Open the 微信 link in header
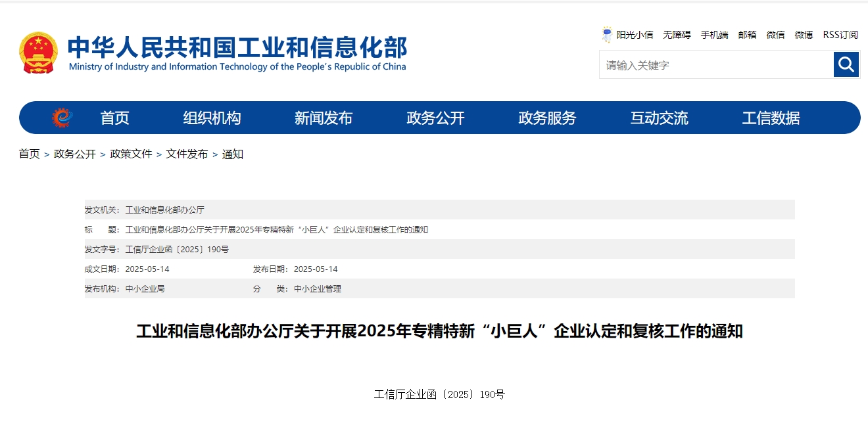The height and width of the screenshot is (427, 868). pos(775,35)
